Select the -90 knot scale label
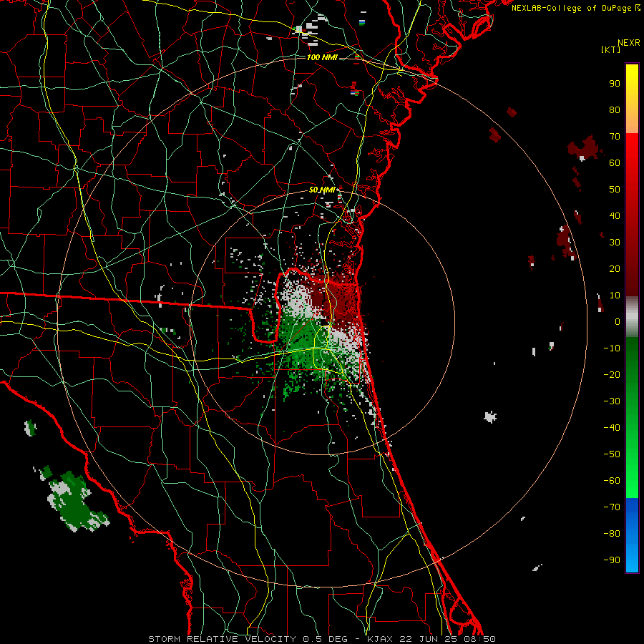Viewport: 644px width, 644px height. pyautogui.click(x=612, y=560)
